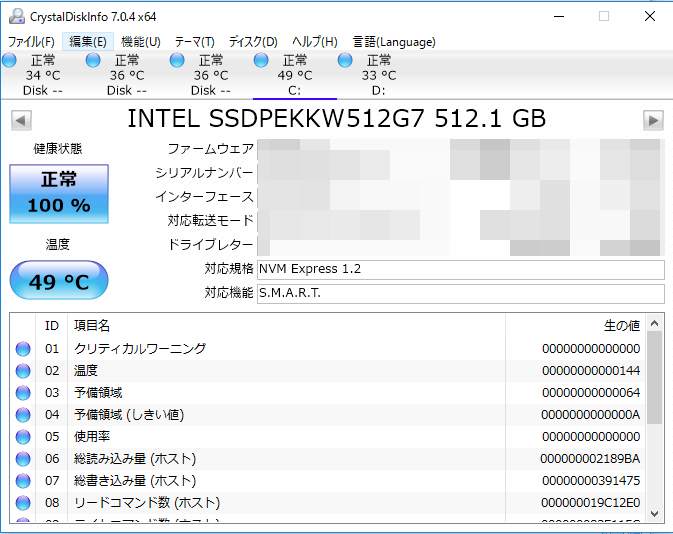Click the next disk arrow button
This screenshot has width=673, height=534.
click(653, 120)
